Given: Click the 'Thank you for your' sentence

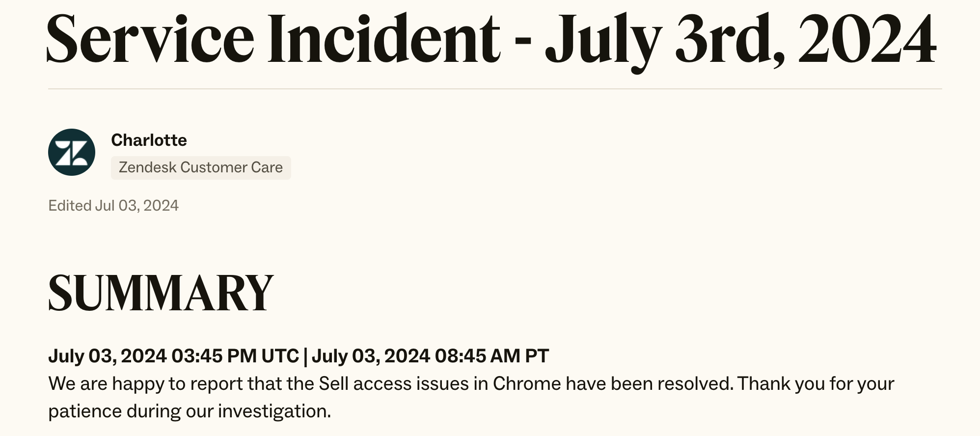Looking at the screenshot, I should click(x=816, y=384).
